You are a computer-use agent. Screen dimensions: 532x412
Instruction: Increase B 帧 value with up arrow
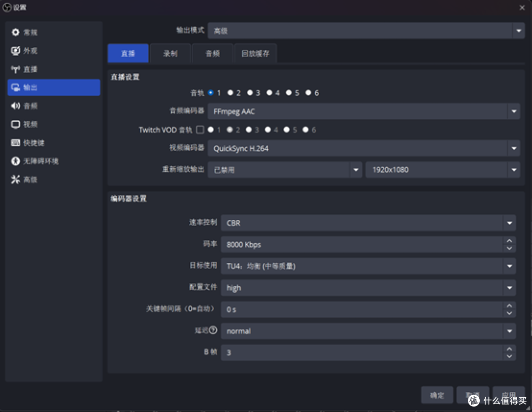coord(509,349)
